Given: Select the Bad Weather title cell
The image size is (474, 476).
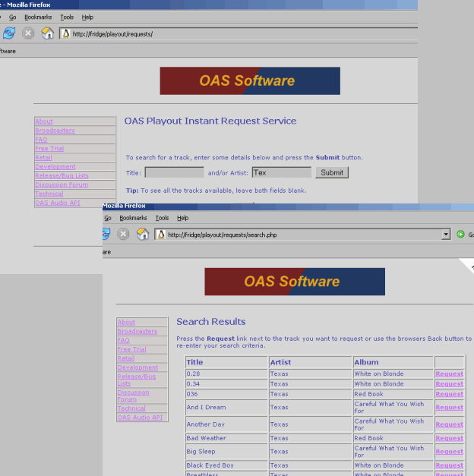Looking at the screenshot, I should (226, 438).
